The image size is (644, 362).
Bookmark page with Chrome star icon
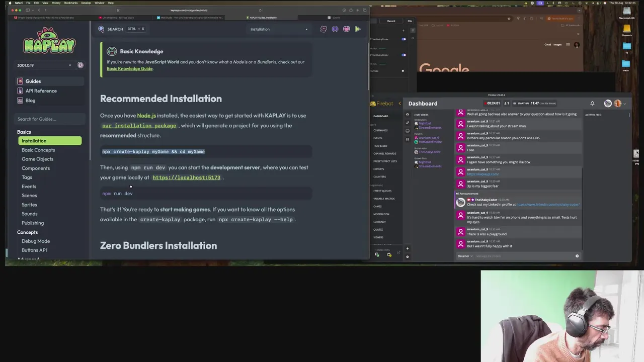pos(509,19)
